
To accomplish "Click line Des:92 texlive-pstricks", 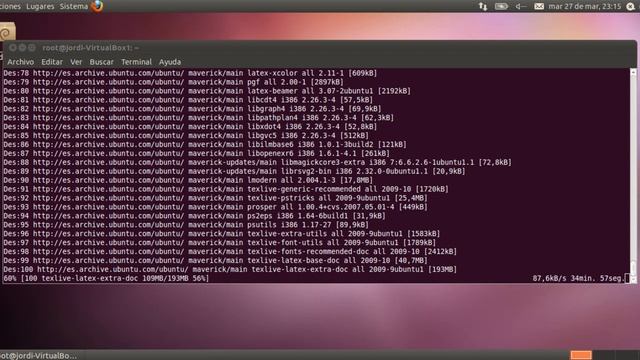I will (x=216, y=198).
